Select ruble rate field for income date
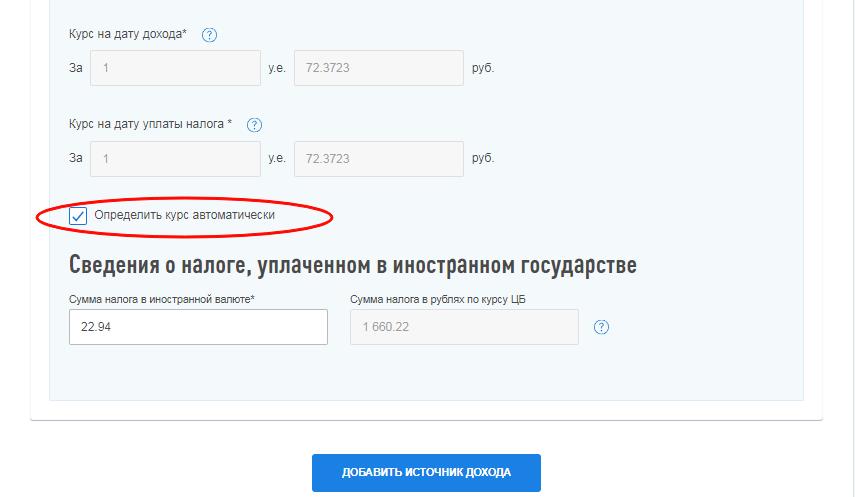This screenshot has height=497, width=855. 378,68
